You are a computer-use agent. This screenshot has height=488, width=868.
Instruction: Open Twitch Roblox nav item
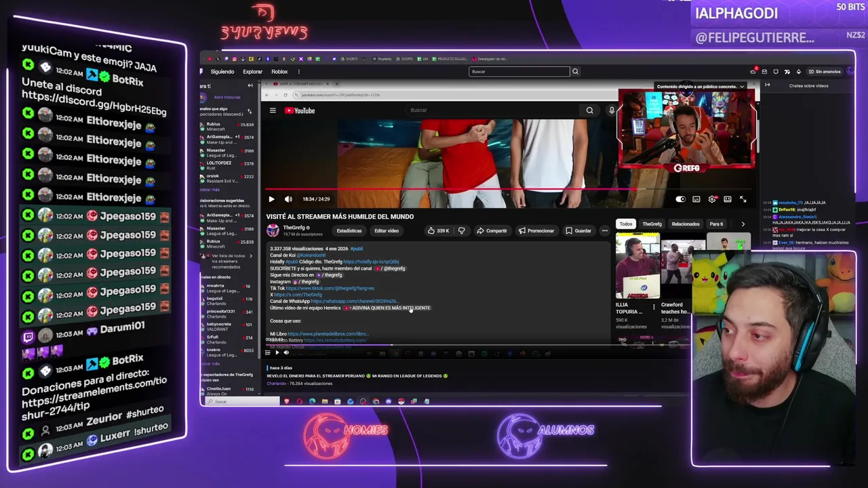tap(279, 72)
